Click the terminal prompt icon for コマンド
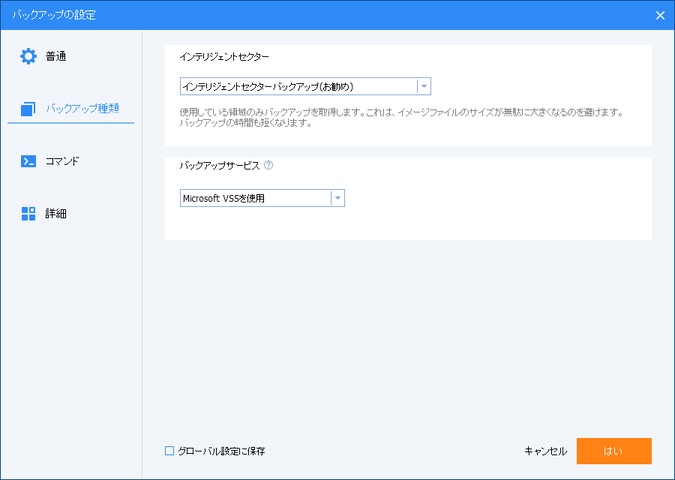Viewport: 675px width, 480px height. pyautogui.click(x=28, y=161)
